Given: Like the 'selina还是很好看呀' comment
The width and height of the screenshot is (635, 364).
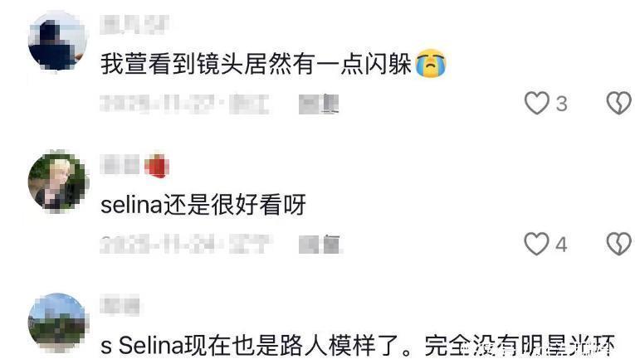Looking at the screenshot, I should [537, 244].
